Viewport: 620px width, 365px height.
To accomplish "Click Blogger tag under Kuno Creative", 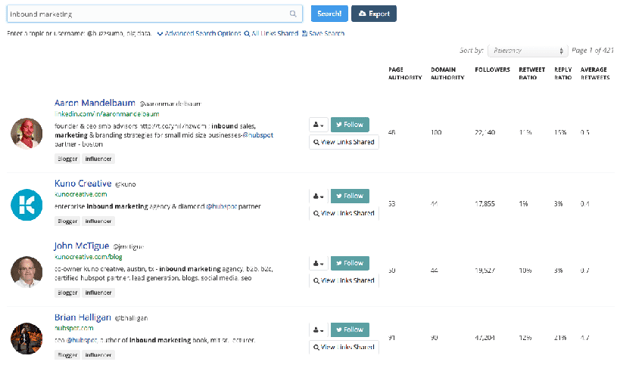I will click(67, 221).
